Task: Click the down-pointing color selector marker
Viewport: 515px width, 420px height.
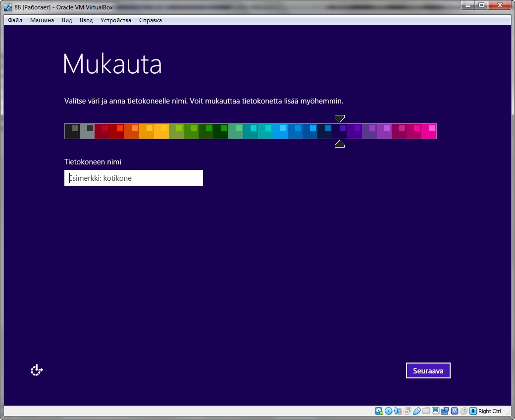Action: 339,118
